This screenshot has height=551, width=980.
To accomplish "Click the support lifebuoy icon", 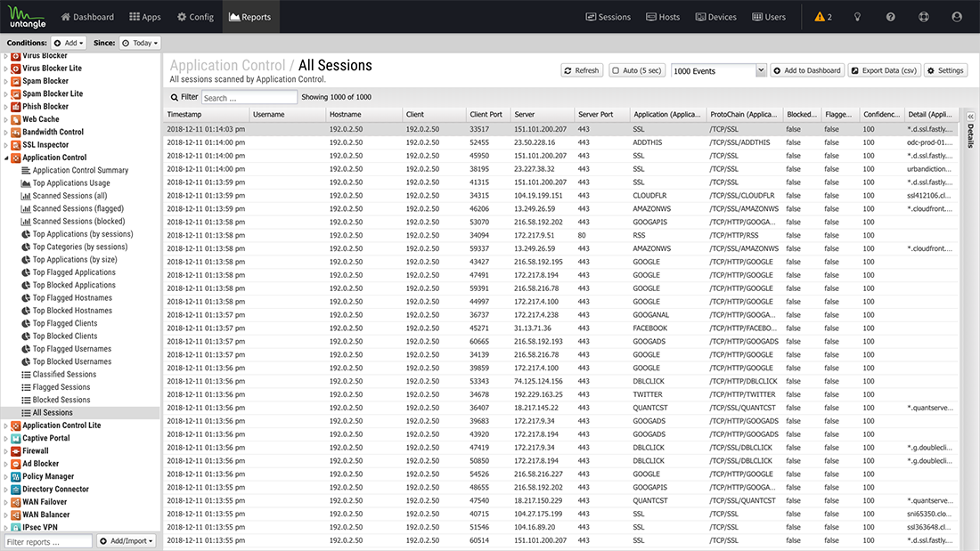I will pyautogui.click(x=924, y=17).
